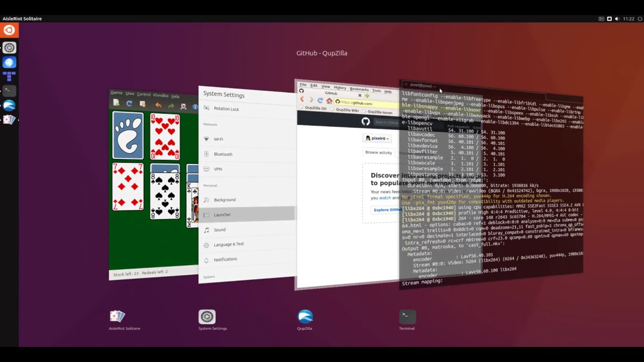Image resolution: width=644 pixels, height=362 pixels.
Task: Open the power session indicator
Action: click(639, 19)
